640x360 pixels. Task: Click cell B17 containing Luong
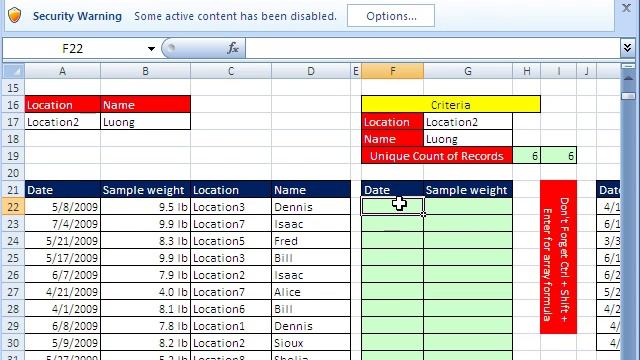pos(145,122)
